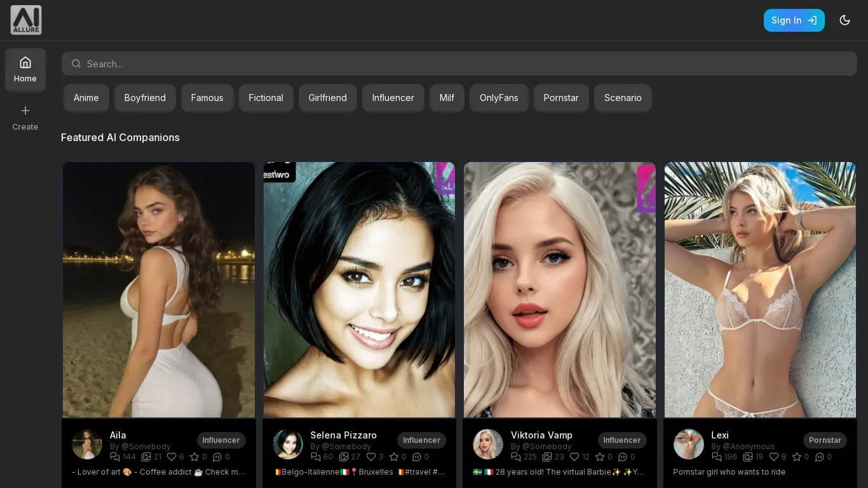
Task: Click the ALLURE AI logo
Action: pos(26,20)
